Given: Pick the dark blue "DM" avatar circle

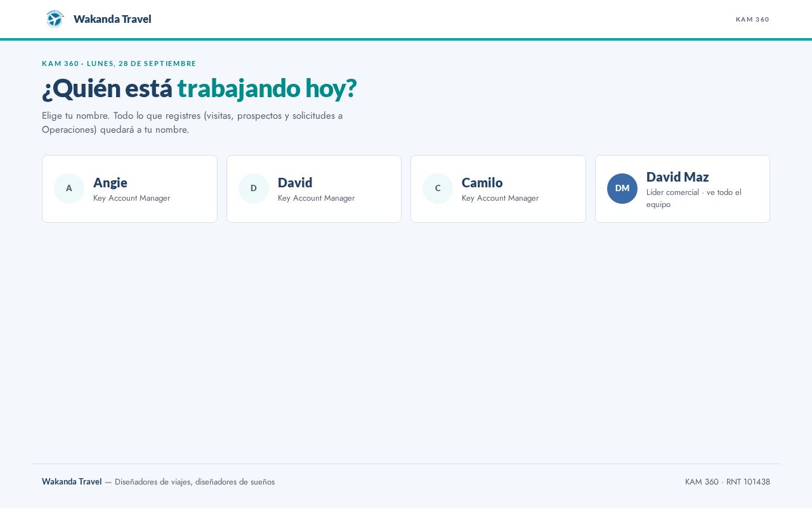Looking at the screenshot, I should 622,189.
